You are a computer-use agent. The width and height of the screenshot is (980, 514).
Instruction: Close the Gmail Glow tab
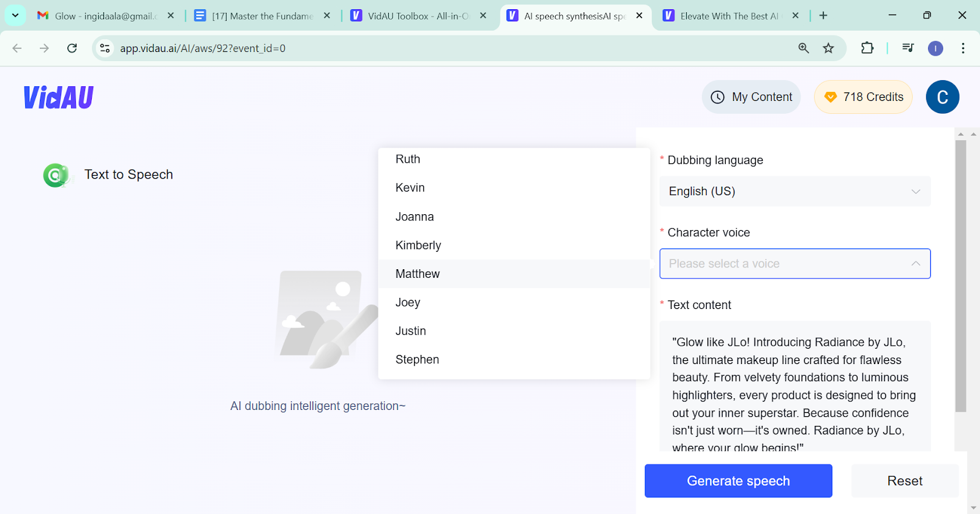(171, 15)
